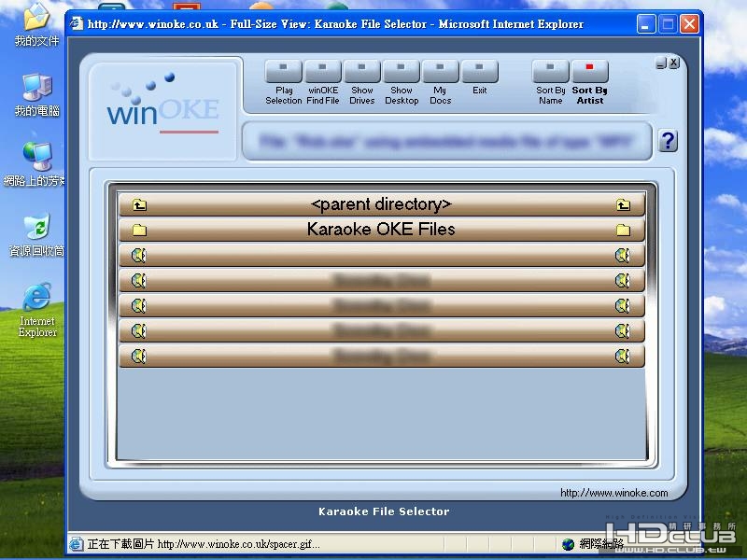Open My Docs
747x560 pixels.
[440, 72]
